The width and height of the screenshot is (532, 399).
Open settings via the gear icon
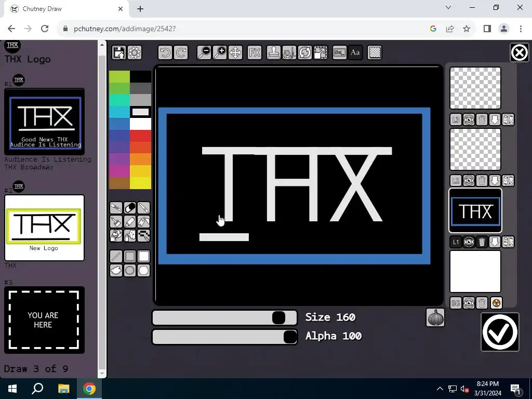tap(135, 52)
